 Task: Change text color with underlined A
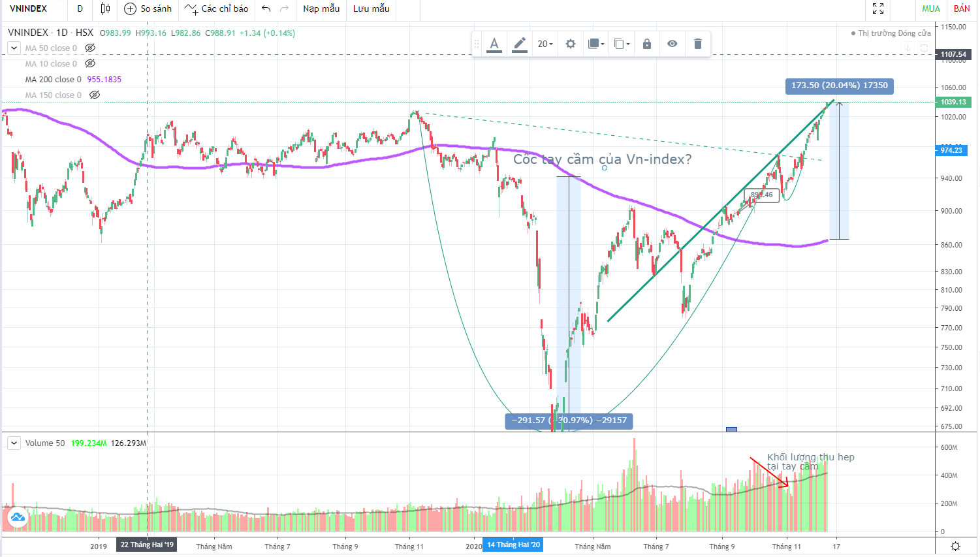coord(494,44)
